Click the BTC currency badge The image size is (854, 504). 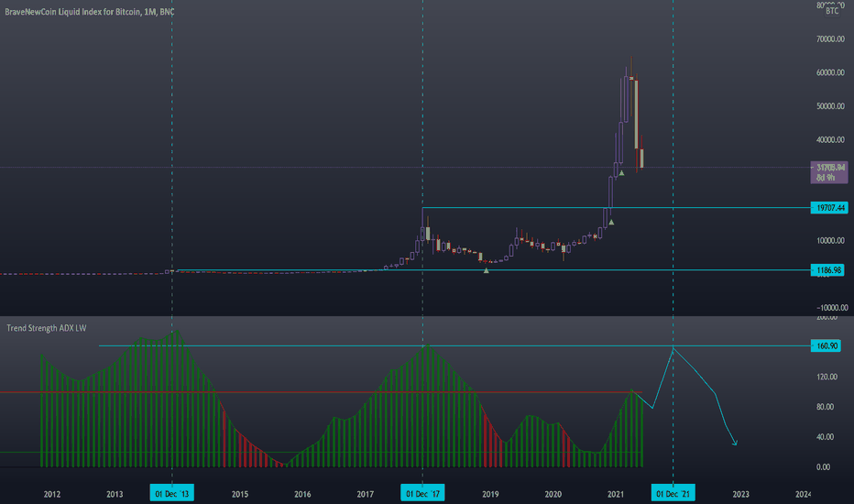click(832, 11)
